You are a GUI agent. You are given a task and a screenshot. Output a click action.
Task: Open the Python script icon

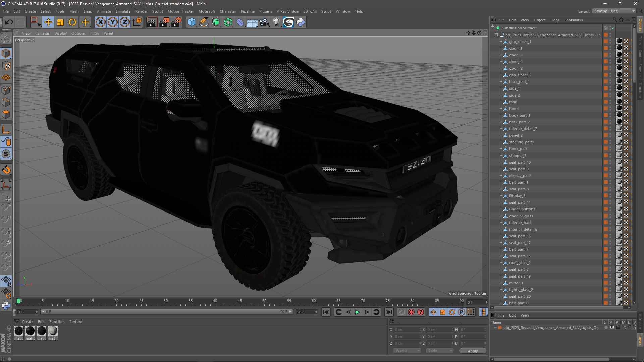point(301,22)
